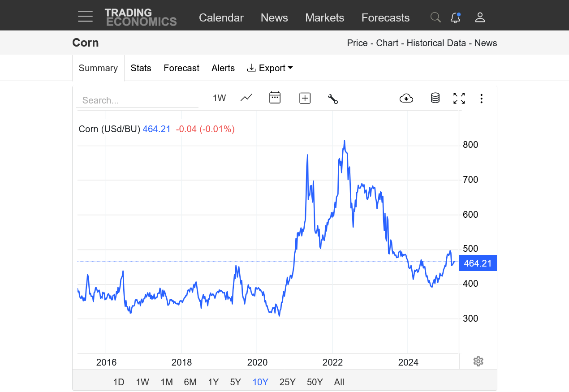Download chart via cloud icon
This screenshot has width=569, height=392.
[406, 98]
